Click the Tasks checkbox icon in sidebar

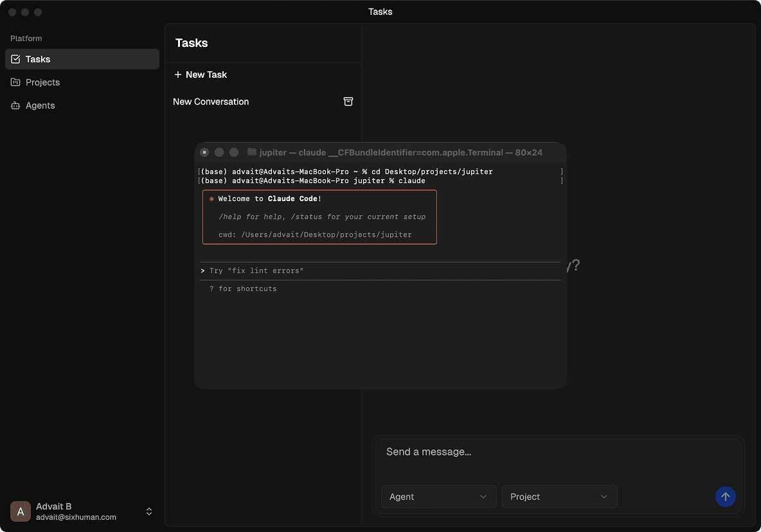pyautogui.click(x=15, y=59)
